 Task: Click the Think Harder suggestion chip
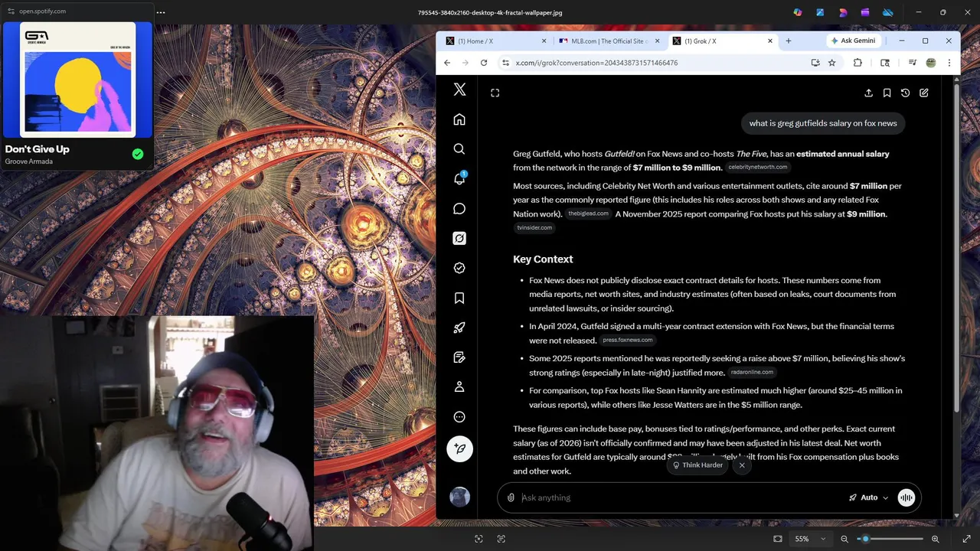click(x=697, y=465)
